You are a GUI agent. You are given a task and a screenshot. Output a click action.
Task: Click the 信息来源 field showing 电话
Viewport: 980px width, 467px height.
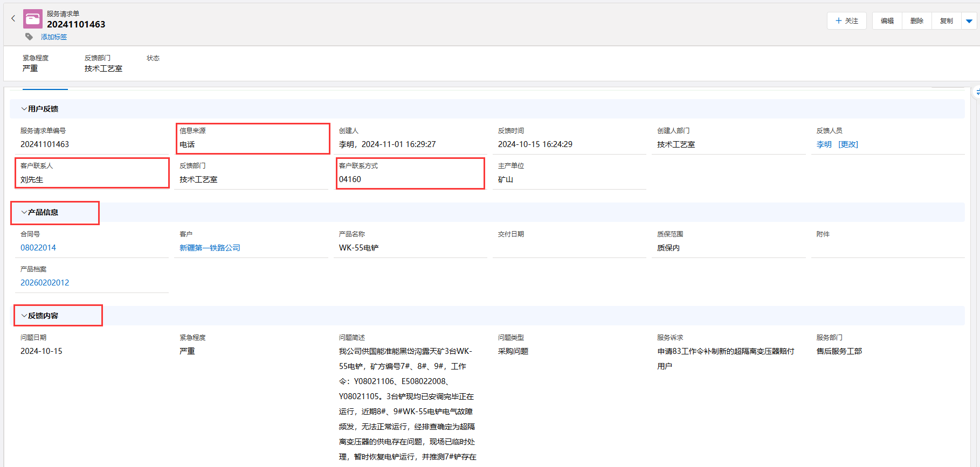point(188,144)
